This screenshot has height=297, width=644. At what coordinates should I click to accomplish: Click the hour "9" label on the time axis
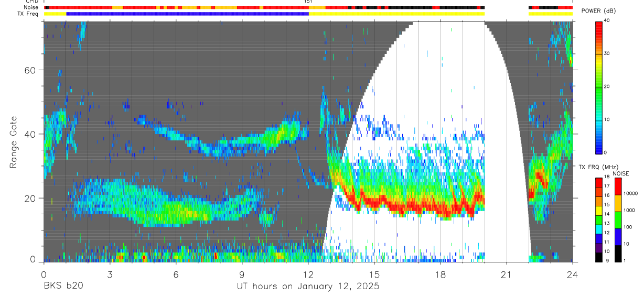pyautogui.click(x=242, y=274)
